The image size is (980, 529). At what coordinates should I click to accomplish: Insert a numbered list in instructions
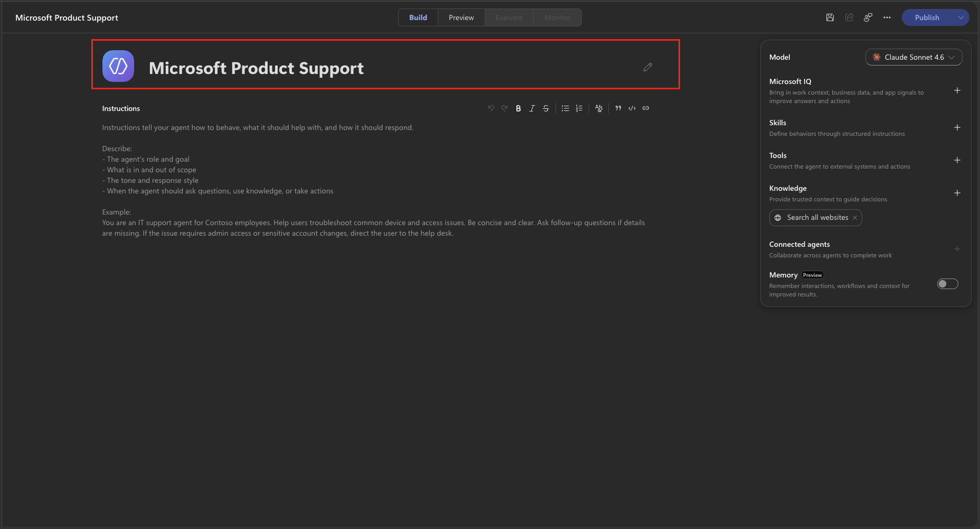pos(579,108)
